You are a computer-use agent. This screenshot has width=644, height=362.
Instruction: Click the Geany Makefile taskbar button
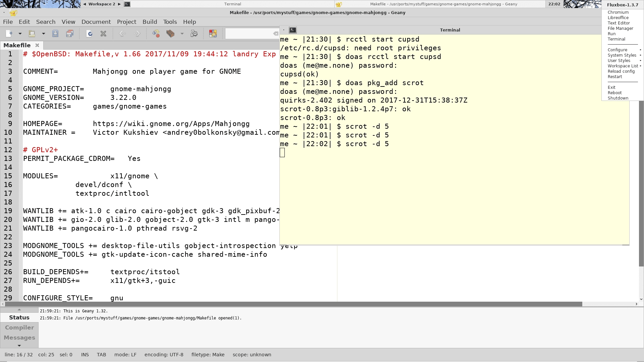(x=440, y=4)
